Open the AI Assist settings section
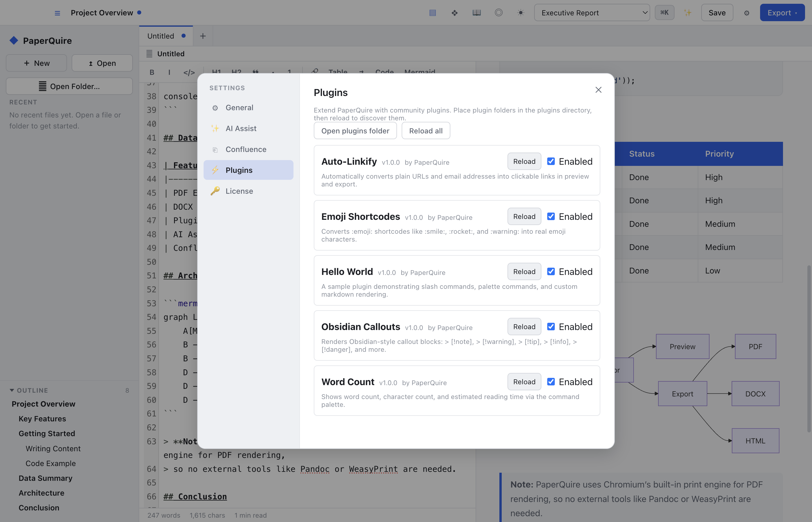 coord(248,128)
